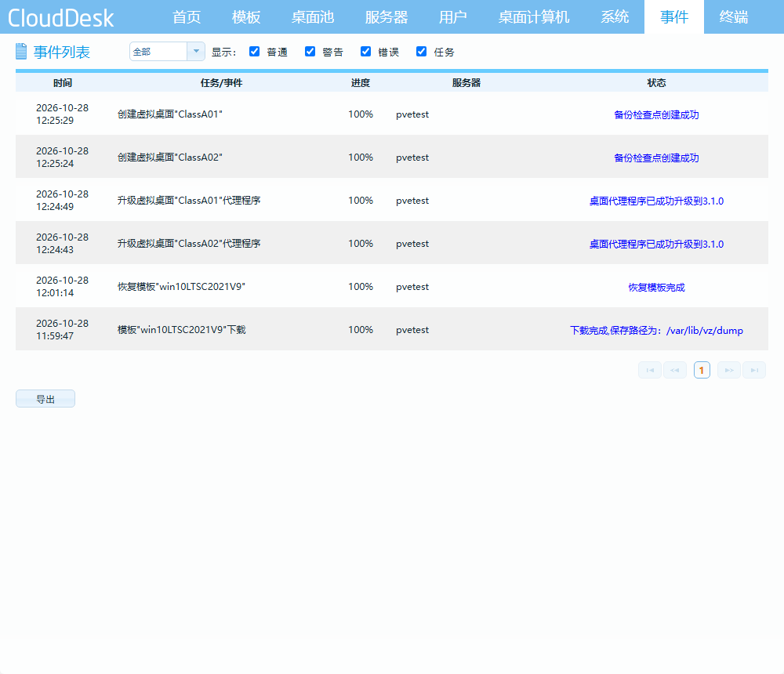This screenshot has height=674, width=784.
Task: Open the ClassA01 备份检查点创建成功 status link
Action: click(656, 114)
